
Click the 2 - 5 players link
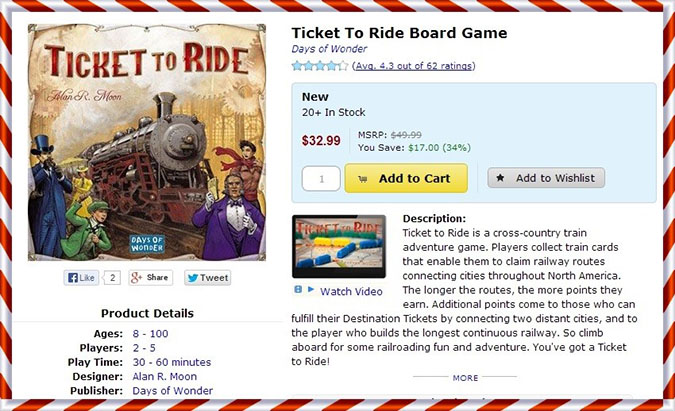tap(144, 347)
